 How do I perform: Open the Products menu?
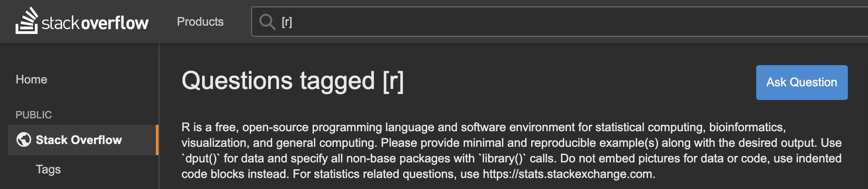point(200,22)
